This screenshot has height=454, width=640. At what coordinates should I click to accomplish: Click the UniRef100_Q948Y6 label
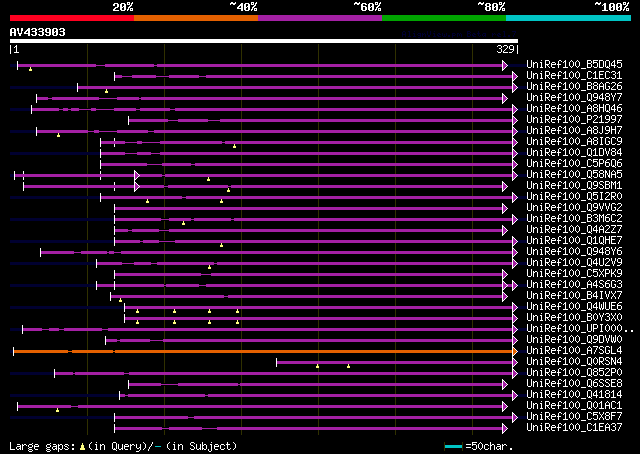[574, 252]
